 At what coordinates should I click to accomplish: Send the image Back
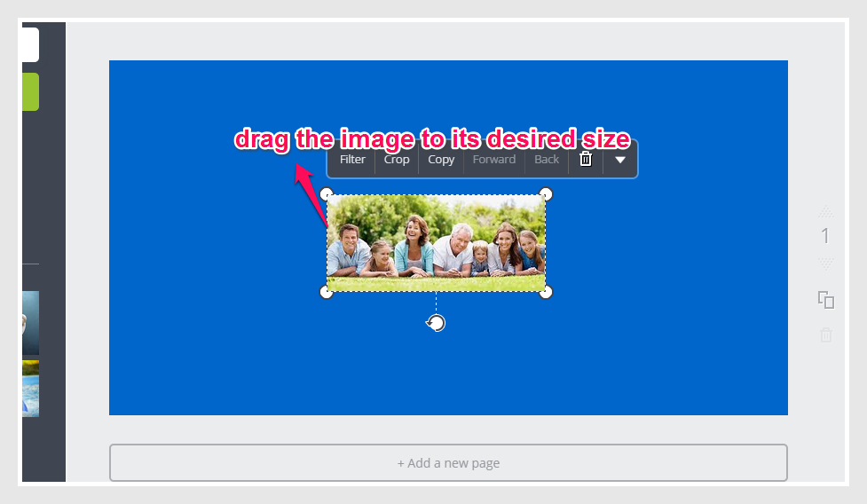tap(547, 160)
